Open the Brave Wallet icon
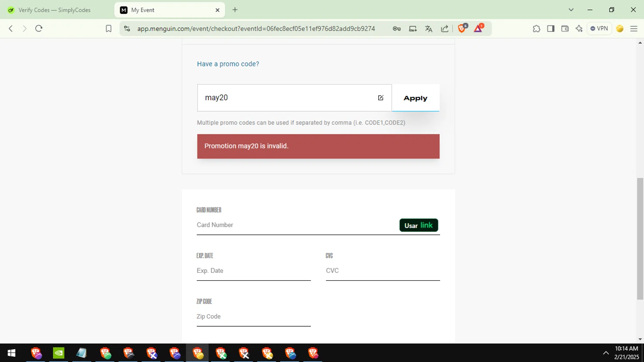 (x=565, y=28)
